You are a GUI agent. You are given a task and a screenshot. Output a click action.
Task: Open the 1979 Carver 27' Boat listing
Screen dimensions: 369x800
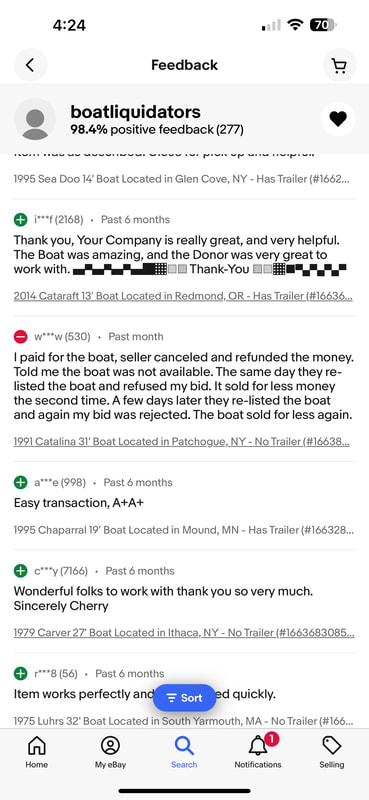(184, 633)
